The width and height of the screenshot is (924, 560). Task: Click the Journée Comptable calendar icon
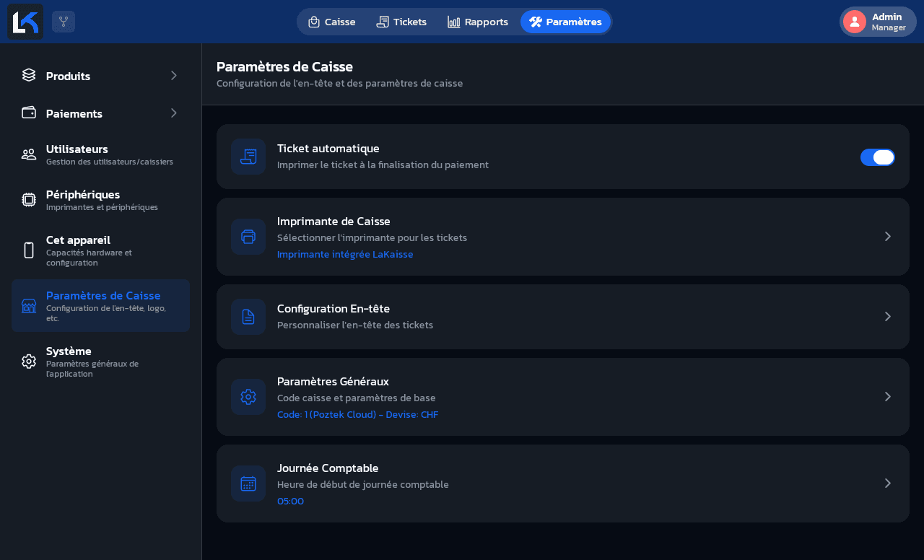click(248, 484)
